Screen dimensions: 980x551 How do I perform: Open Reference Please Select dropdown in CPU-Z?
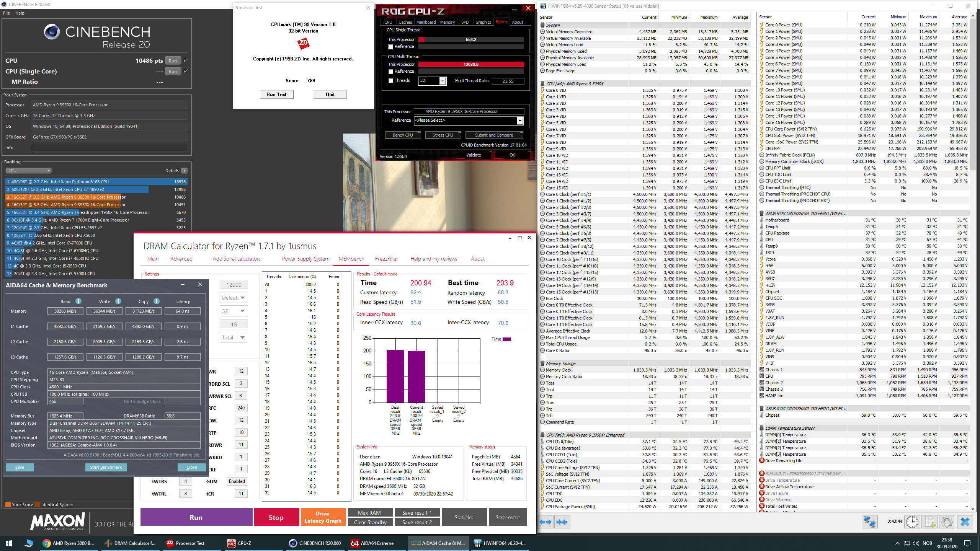click(x=519, y=121)
